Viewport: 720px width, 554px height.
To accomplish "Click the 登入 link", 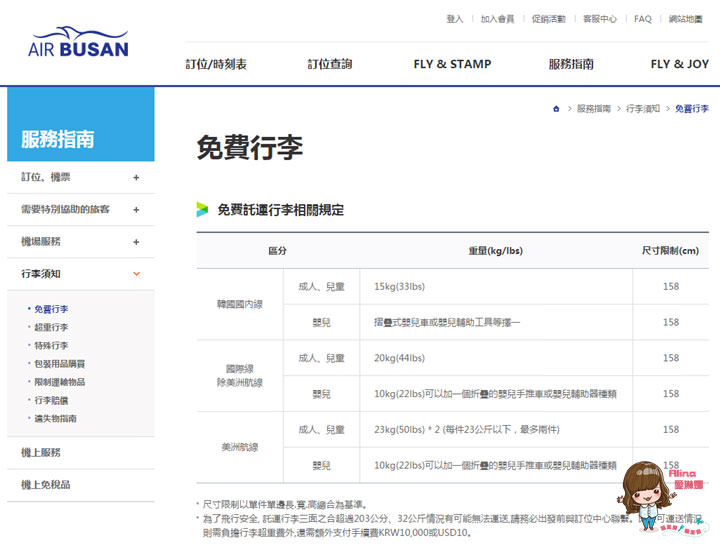I will (455, 19).
